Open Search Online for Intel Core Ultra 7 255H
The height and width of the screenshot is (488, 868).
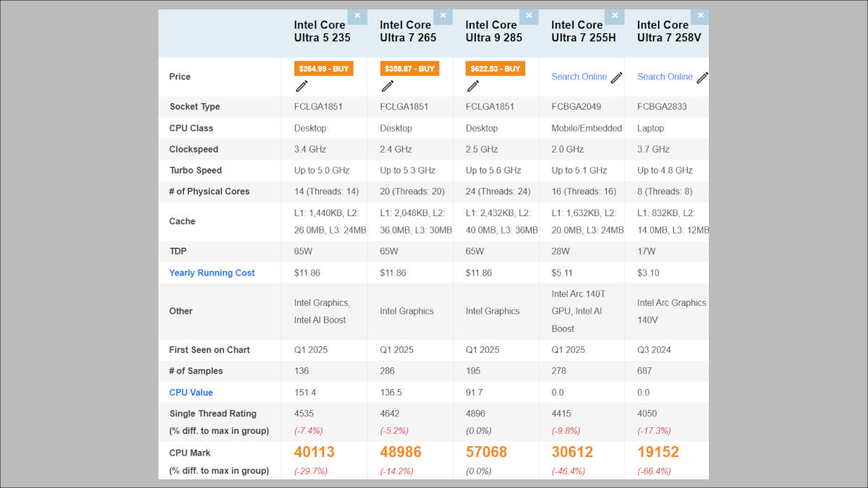pos(579,77)
